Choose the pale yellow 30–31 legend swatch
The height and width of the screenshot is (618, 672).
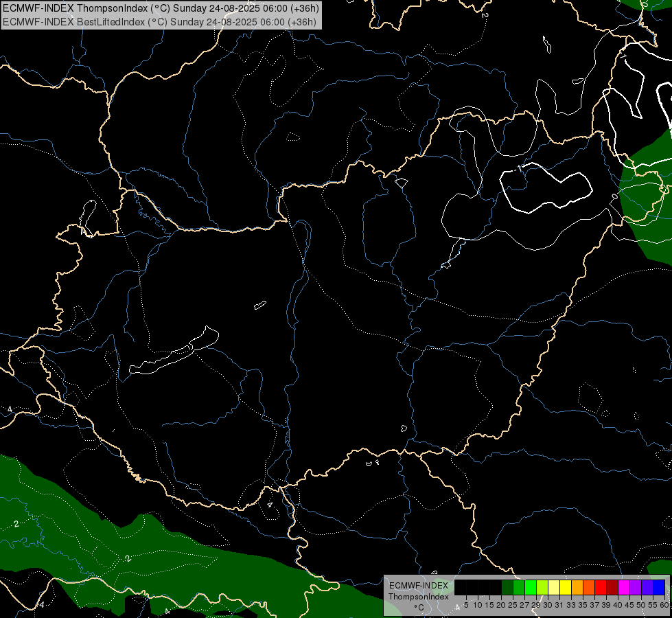[x=554, y=587]
